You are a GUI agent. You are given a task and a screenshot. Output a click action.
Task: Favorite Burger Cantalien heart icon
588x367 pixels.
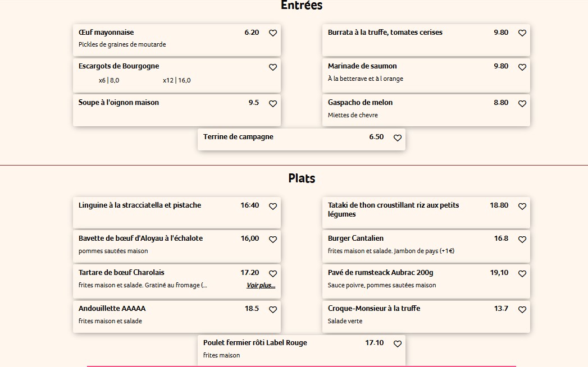click(x=522, y=239)
